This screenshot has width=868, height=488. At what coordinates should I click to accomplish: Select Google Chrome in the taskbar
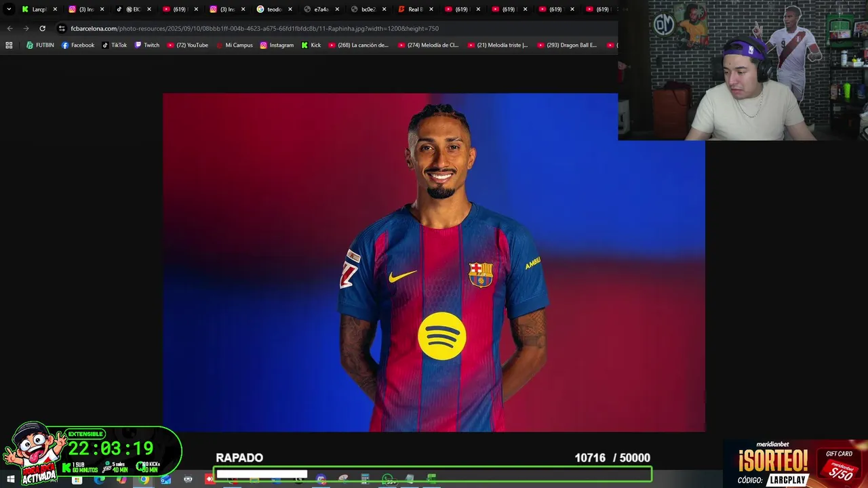tap(144, 480)
